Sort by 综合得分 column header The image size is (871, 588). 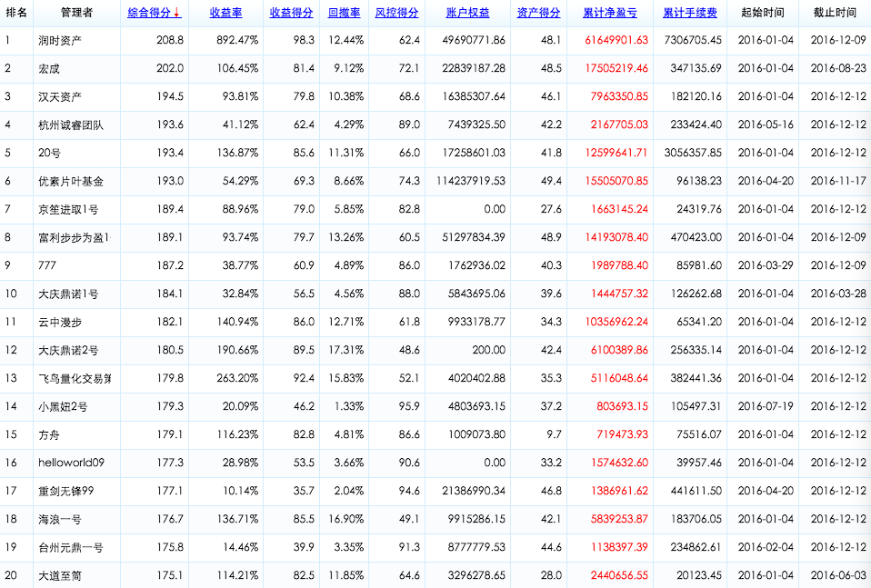coord(154,13)
